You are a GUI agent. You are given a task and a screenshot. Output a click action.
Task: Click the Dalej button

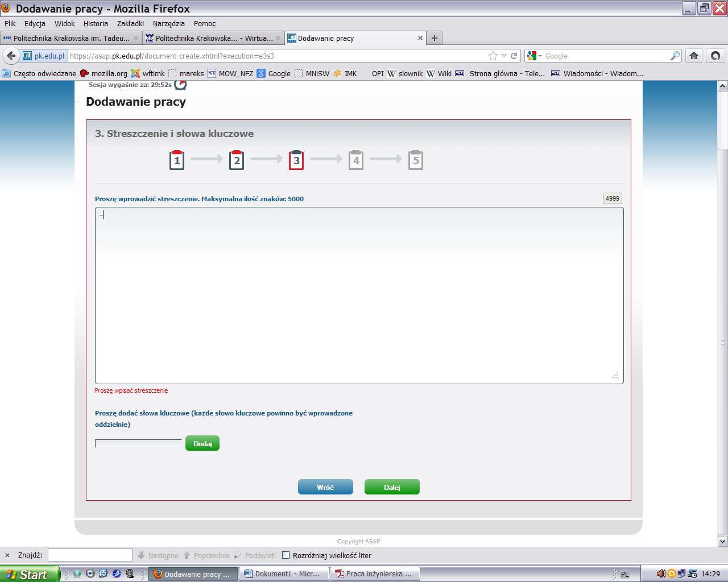(392, 487)
